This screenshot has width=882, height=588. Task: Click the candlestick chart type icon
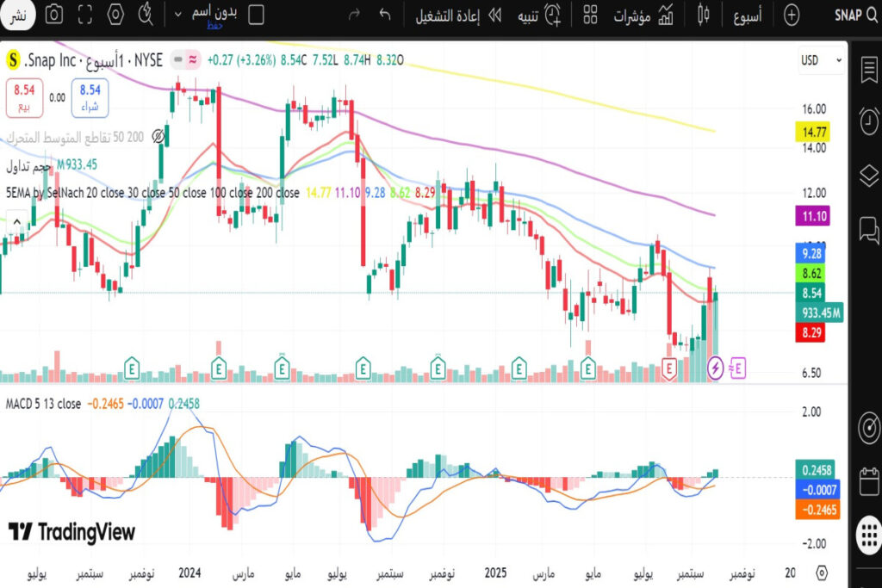(x=704, y=15)
